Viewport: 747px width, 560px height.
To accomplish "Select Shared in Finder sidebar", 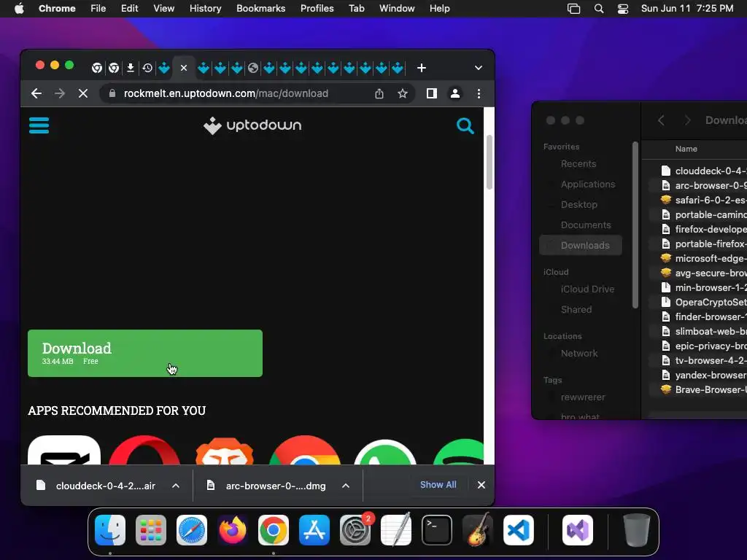I will (x=576, y=309).
